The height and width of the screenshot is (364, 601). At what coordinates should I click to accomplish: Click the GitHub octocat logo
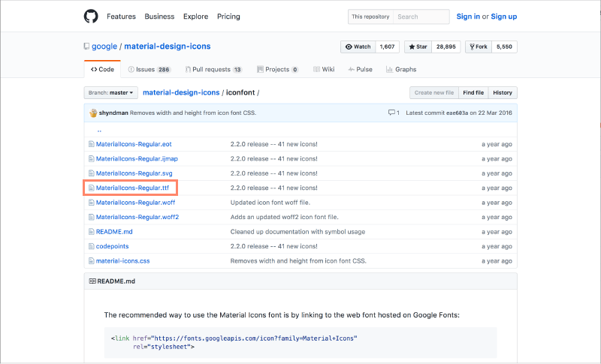tap(90, 16)
